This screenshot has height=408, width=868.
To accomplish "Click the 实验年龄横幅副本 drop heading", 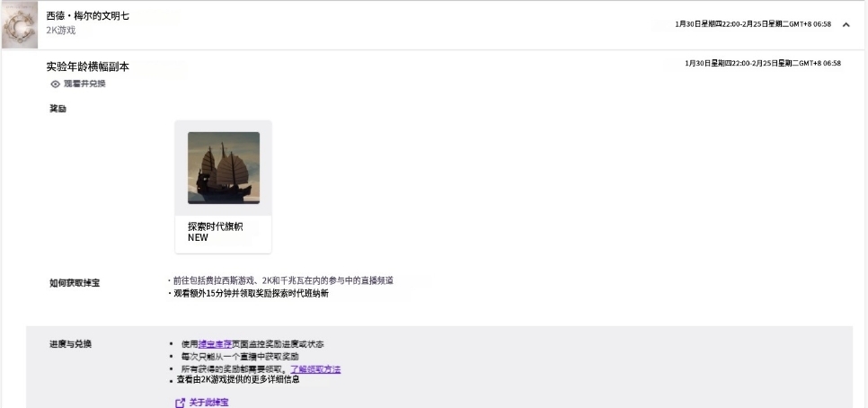I will click(88, 67).
